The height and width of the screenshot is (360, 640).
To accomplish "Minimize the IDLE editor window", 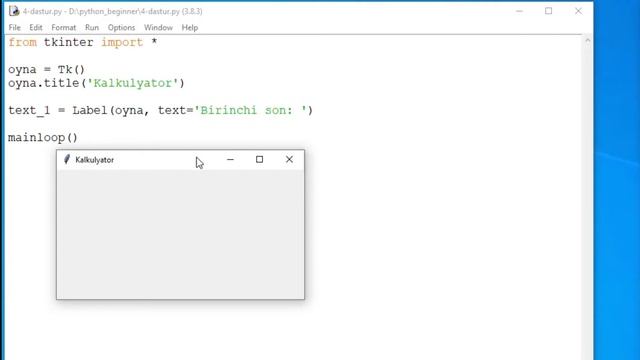I will coord(519,11).
